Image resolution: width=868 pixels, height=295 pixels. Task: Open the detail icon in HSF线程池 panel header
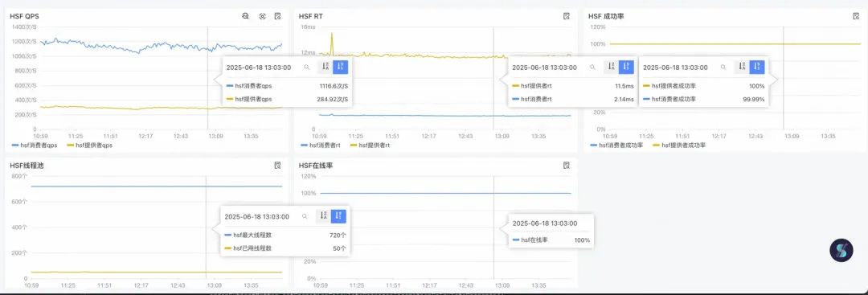click(278, 165)
